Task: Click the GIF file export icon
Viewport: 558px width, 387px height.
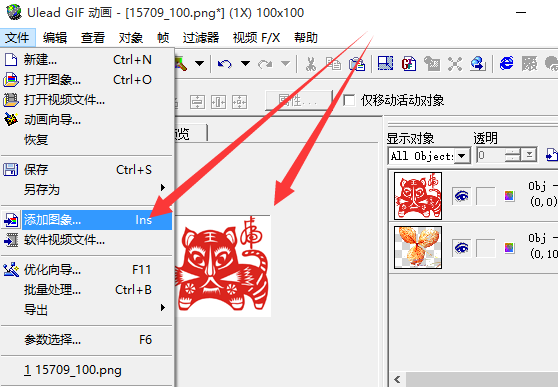Action: (x=409, y=64)
